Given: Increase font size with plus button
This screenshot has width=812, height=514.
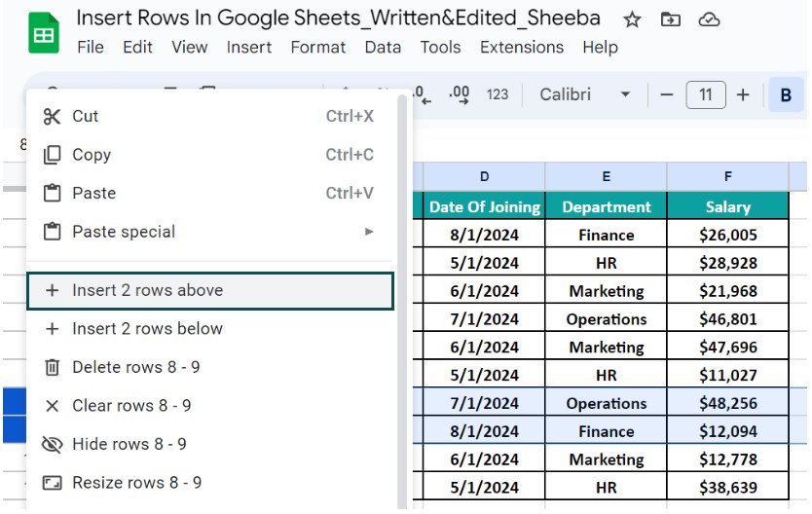Looking at the screenshot, I should 743,94.
